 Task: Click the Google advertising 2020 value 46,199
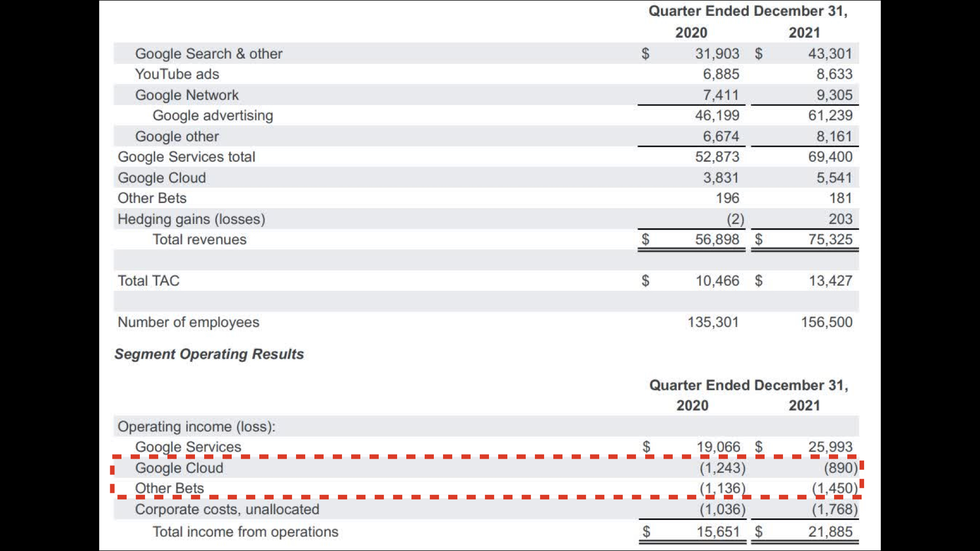717,115
